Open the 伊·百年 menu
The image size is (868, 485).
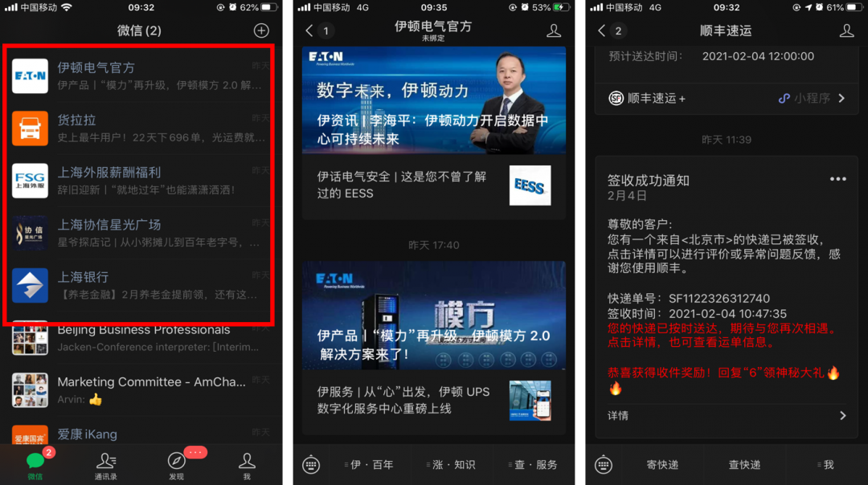point(369,464)
